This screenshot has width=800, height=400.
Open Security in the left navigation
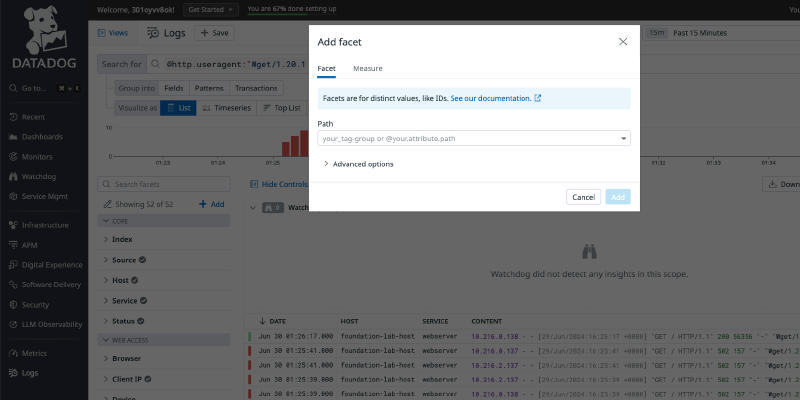pyautogui.click(x=35, y=304)
